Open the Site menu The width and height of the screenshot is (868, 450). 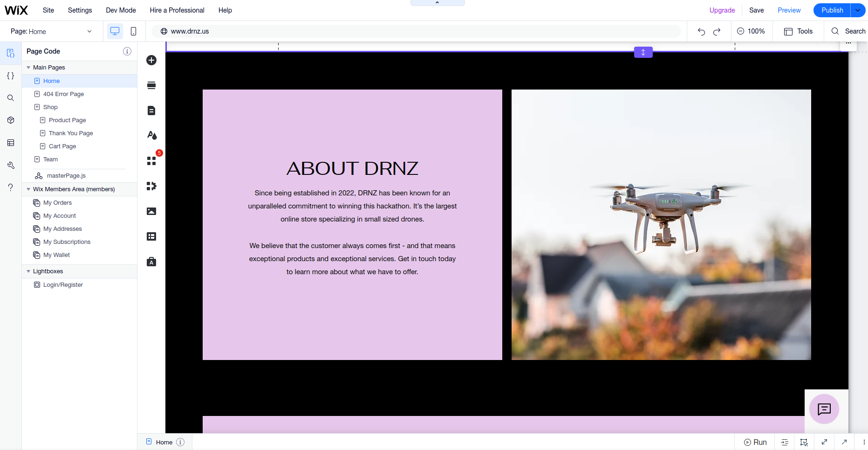click(48, 10)
